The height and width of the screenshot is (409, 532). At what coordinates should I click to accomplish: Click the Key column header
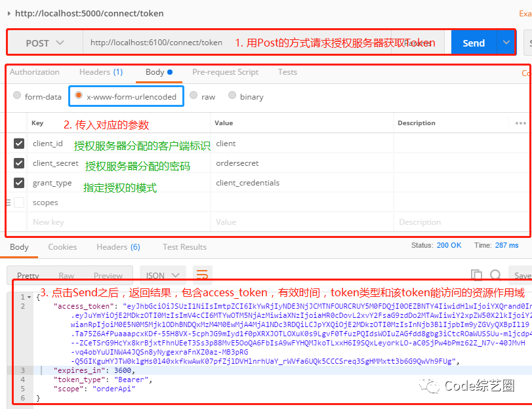click(x=37, y=123)
